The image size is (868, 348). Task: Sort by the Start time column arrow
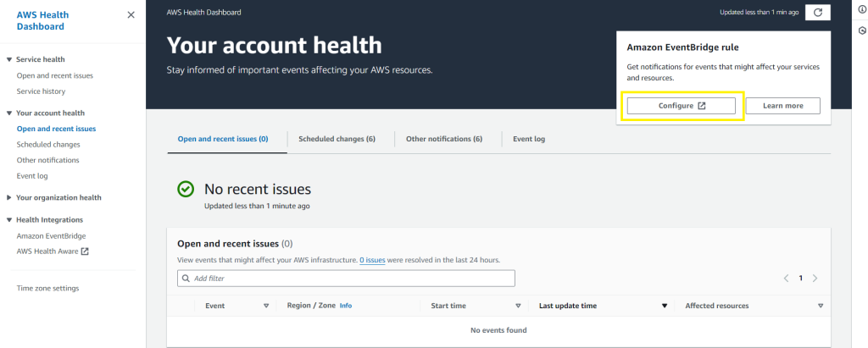pyautogui.click(x=518, y=306)
